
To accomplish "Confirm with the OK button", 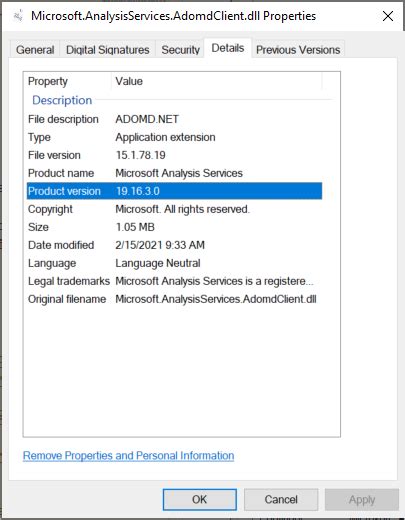I will (200, 499).
